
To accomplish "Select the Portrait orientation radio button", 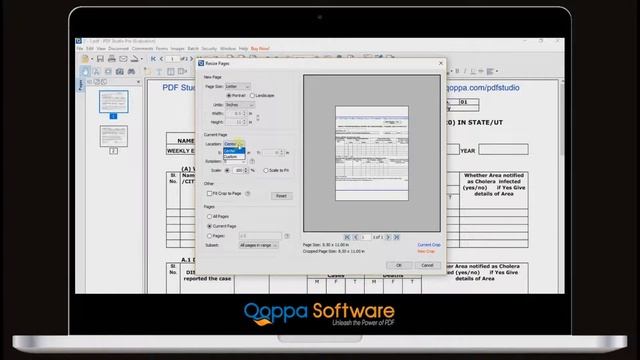I will coord(229,96).
